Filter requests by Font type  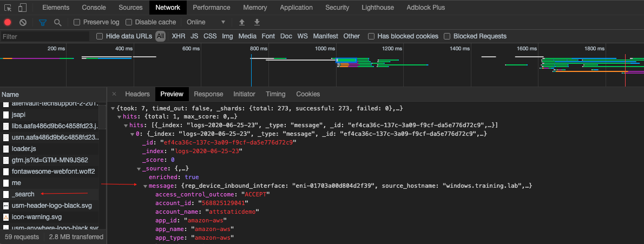(x=268, y=36)
